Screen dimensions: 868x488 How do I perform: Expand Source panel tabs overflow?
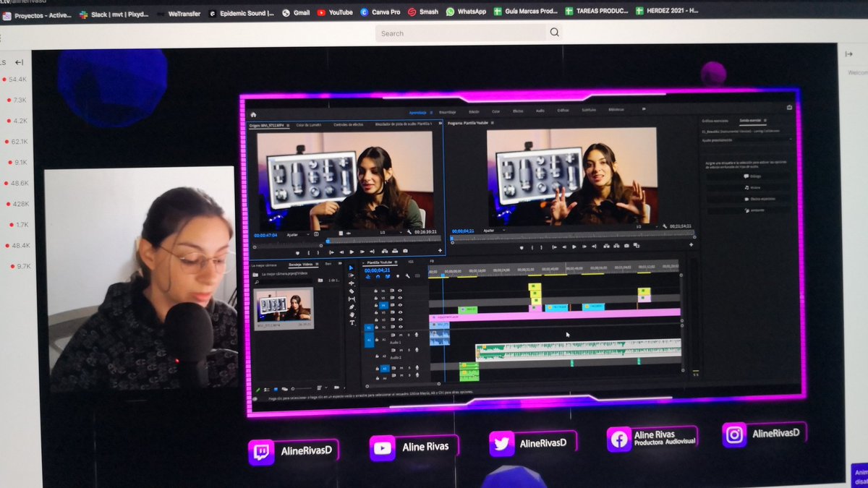pos(441,124)
